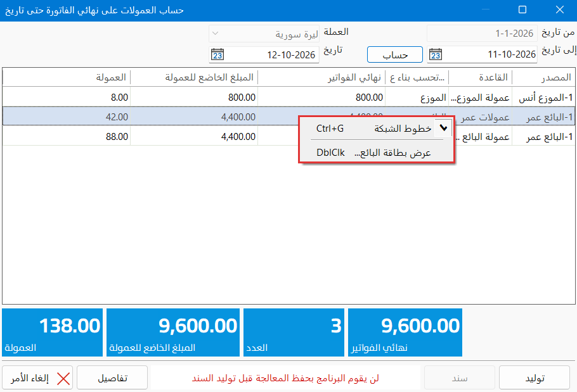Select row 1-الموزع أنس
Viewport: 577px width, 392px height.
pyautogui.click(x=289, y=98)
